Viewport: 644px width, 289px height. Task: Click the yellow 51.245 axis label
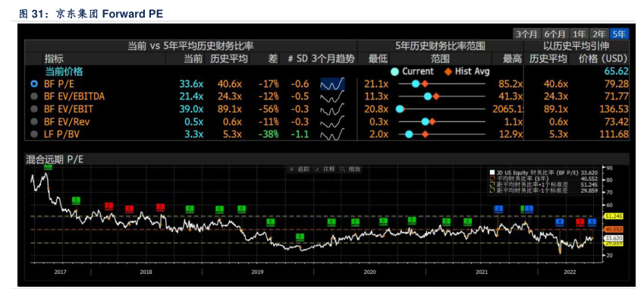[x=613, y=216]
